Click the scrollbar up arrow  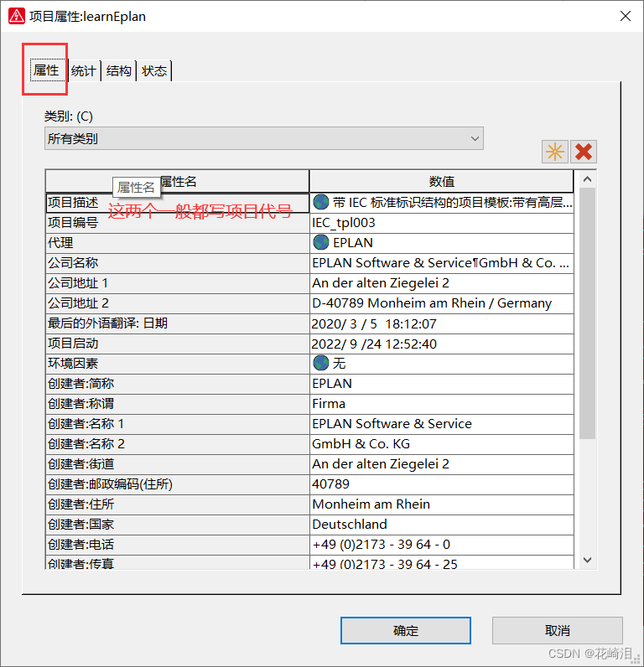(587, 179)
